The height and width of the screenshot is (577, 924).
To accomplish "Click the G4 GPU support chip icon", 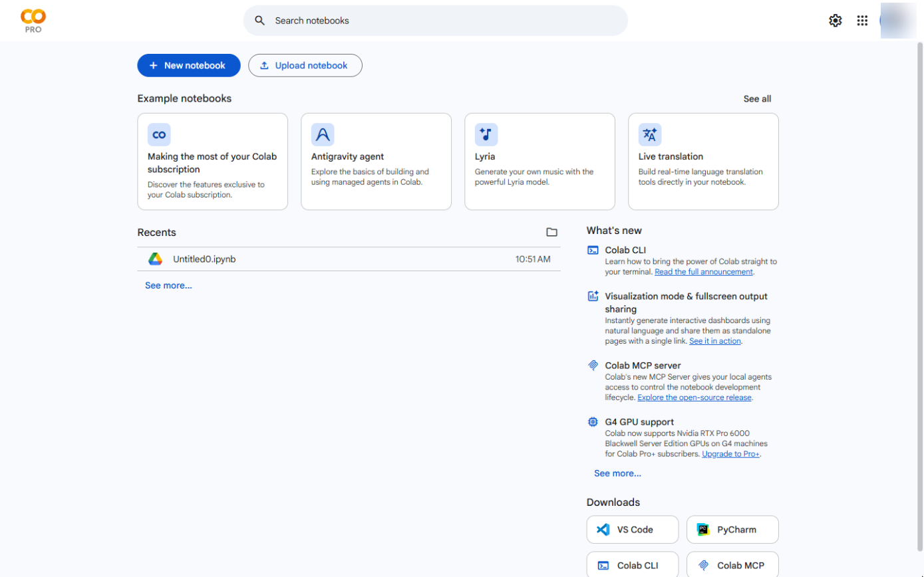I will pos(593,422).
